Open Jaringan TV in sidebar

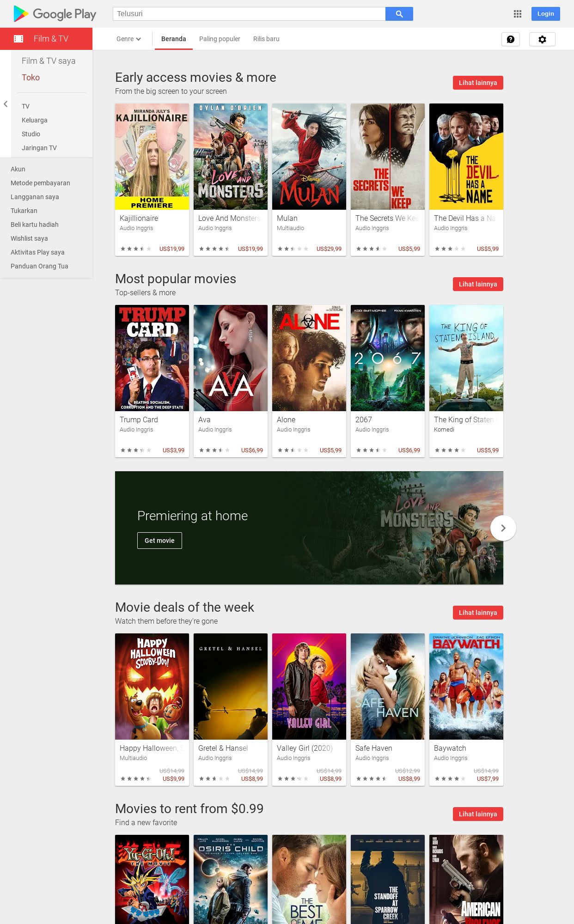point(39,148)
